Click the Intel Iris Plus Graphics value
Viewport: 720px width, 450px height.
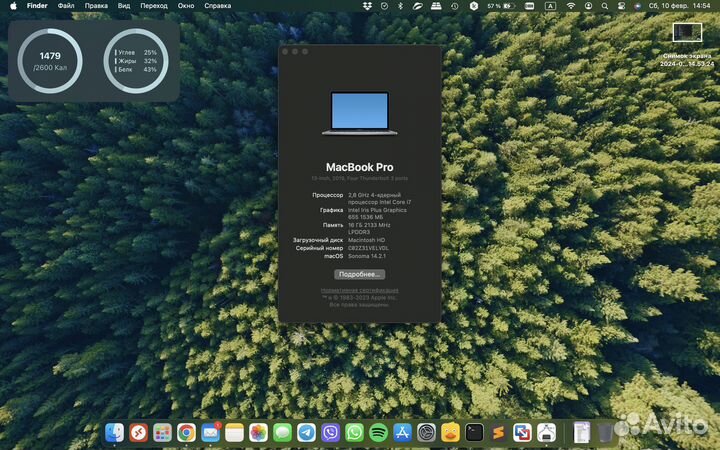pos(377,214)
